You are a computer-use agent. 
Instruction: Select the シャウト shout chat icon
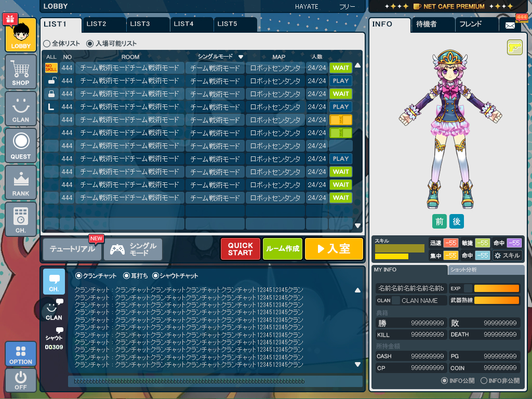click(x=54, y=334)
